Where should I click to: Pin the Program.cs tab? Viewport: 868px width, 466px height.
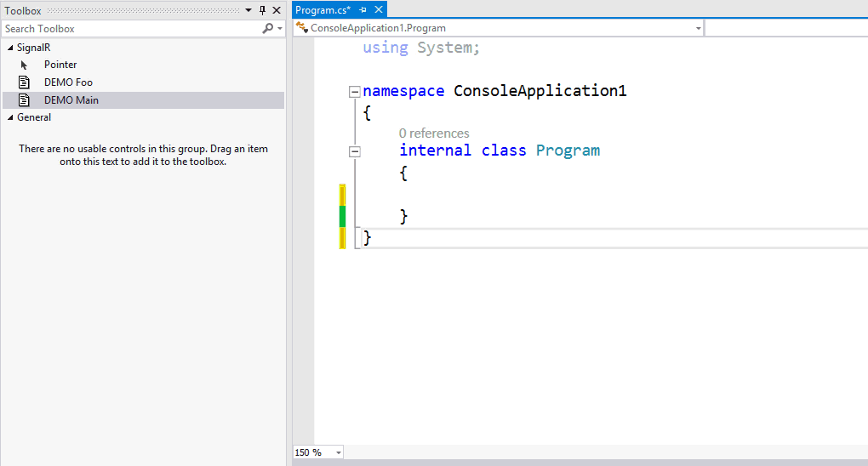[363, 9]
